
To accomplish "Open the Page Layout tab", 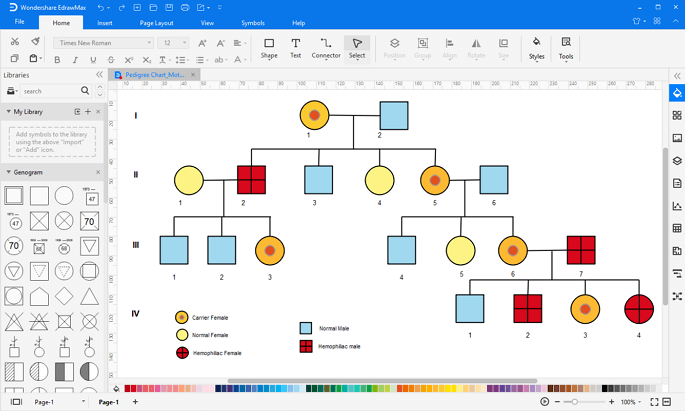I will click(x=156, y=23).
